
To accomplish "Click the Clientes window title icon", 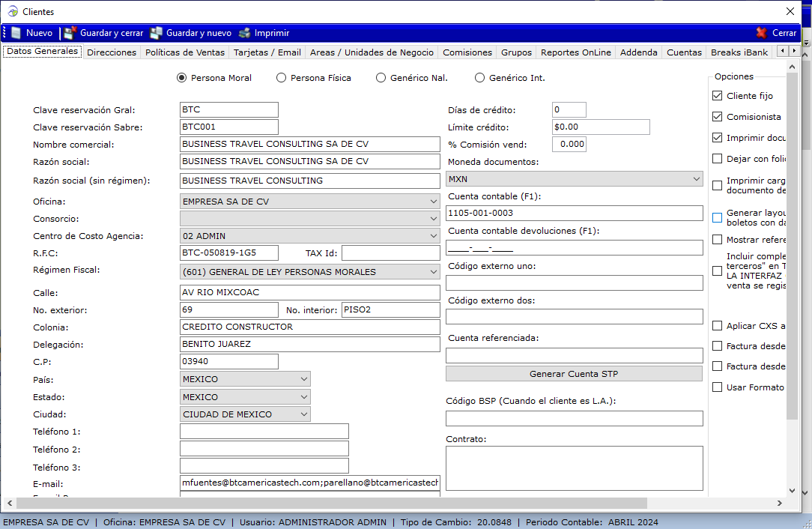I will (x=12, y=12).
